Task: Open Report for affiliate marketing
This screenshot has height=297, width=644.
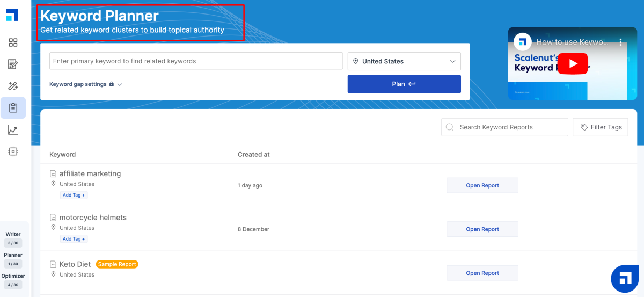Action: [482, 185]
